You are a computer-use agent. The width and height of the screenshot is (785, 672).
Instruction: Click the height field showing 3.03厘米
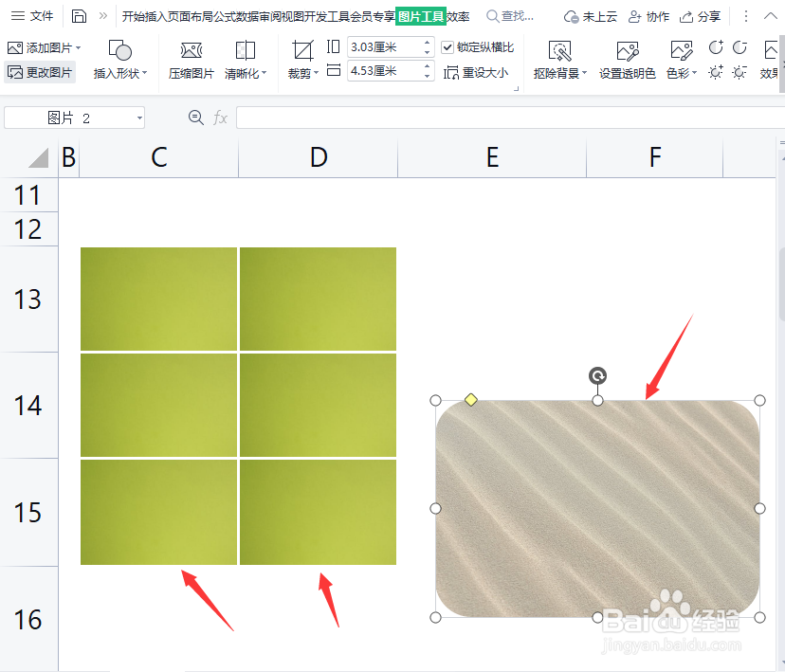(x=385, y=47)
